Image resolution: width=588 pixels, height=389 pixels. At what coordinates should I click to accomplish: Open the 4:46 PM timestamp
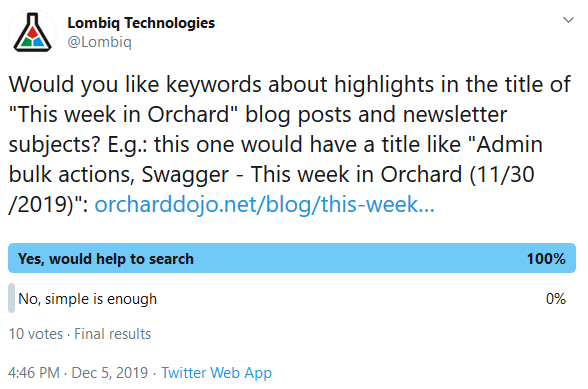click(34, 373)
